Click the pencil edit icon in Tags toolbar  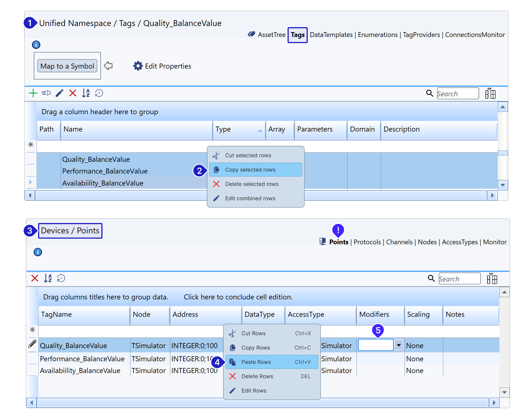click(59, 93)
